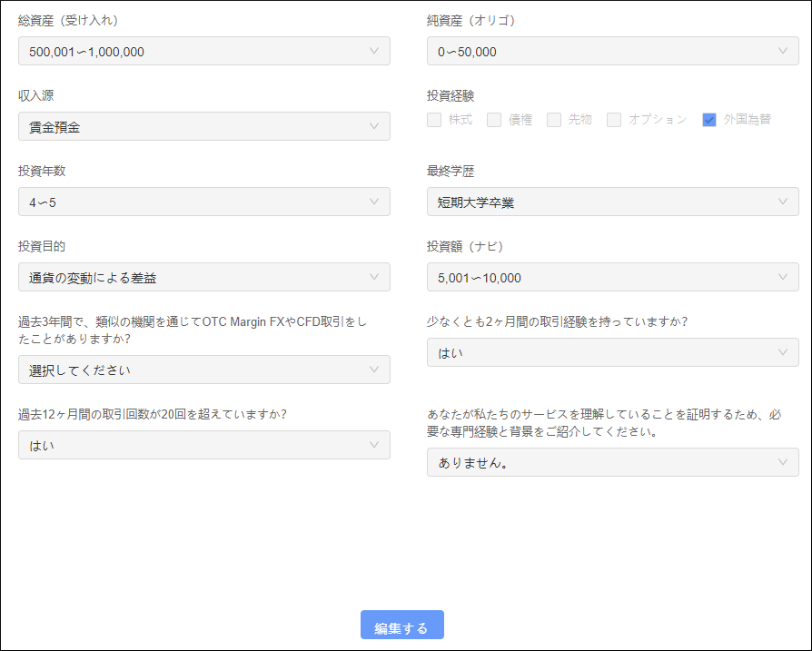Image resolution: width=812 pixels, height=651 pixels.
Task: Open the 総資産（受け入れ）dropdown
Action: click(203, 51)
